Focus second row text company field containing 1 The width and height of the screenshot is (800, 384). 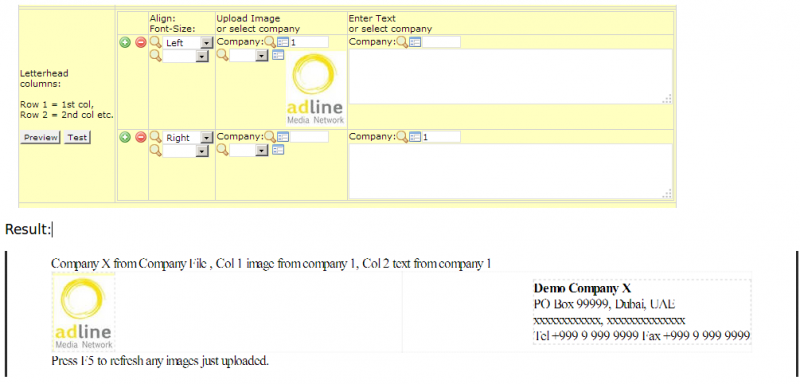coord(441,137)
